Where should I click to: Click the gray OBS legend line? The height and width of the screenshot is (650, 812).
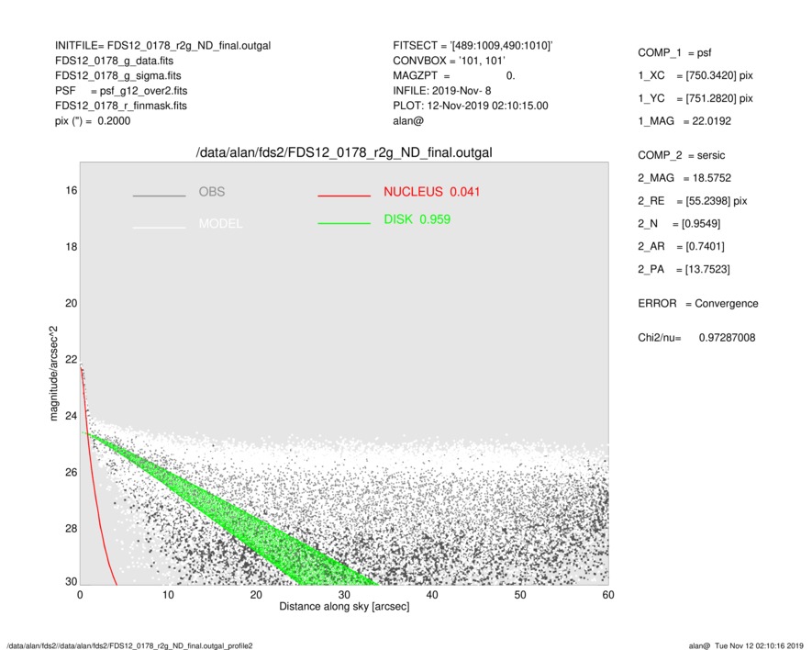(159, 196)
